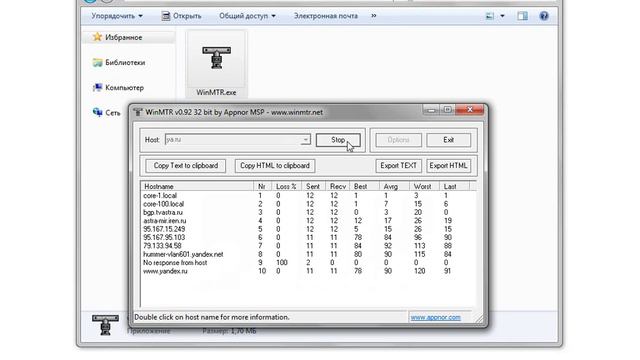
Task: Expand the Host combo box dropdown arrow
Action: tap(305, 140)
